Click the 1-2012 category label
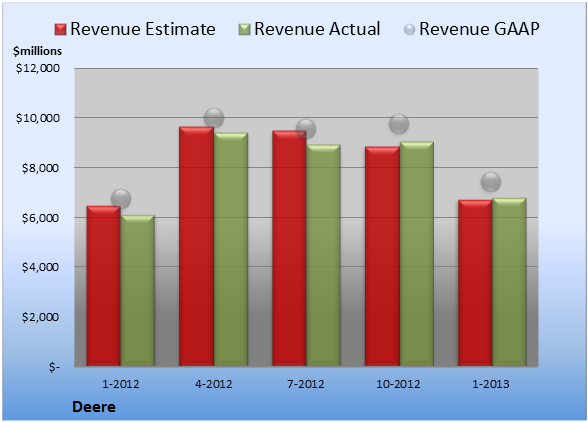588x422 pixels. tap(121, 384)
